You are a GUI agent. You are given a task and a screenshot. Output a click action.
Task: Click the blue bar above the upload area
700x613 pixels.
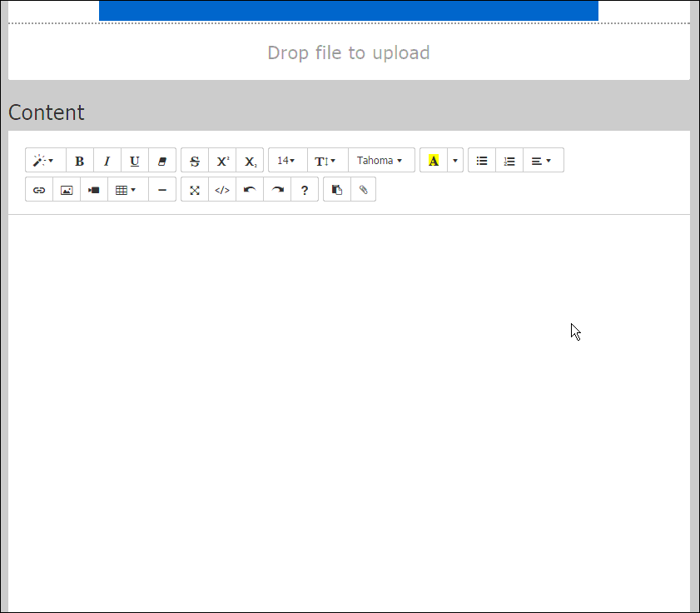[x=349, y=10]
